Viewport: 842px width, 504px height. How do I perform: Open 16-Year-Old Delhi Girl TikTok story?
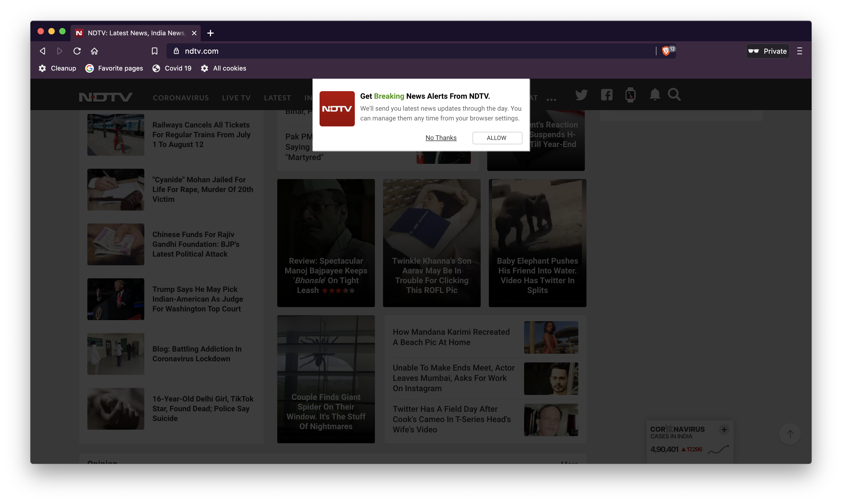coord(203,409)
